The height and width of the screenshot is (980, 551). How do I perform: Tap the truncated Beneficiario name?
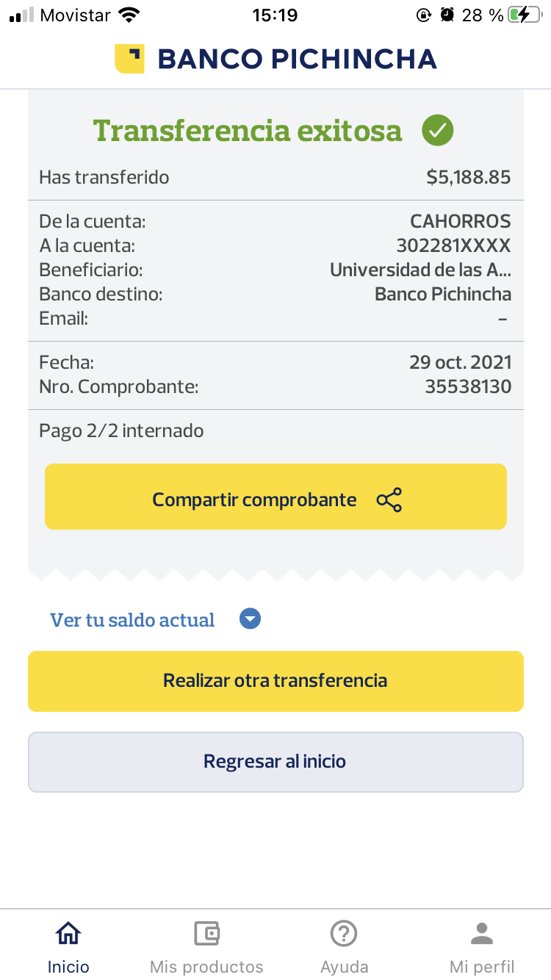coord(420,270)
